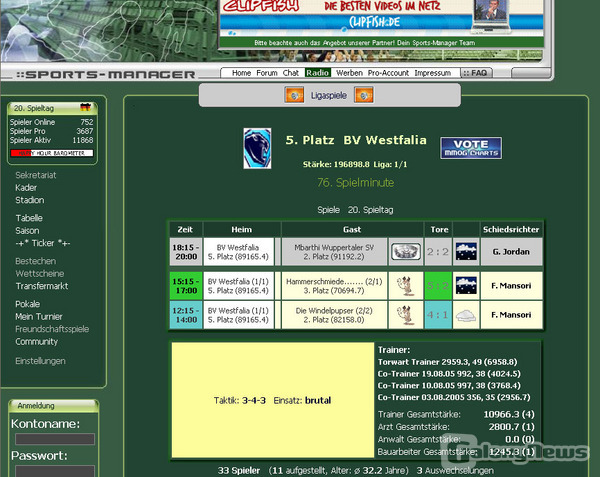
Task: Open the Stadion page from sidebar
Action: pyautogui.click(x=30, y=200)
